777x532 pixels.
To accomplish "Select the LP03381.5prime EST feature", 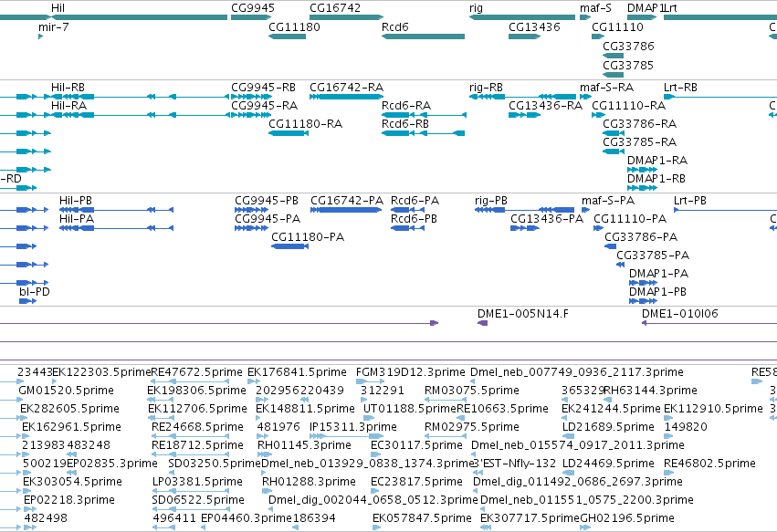I will 190,491.
